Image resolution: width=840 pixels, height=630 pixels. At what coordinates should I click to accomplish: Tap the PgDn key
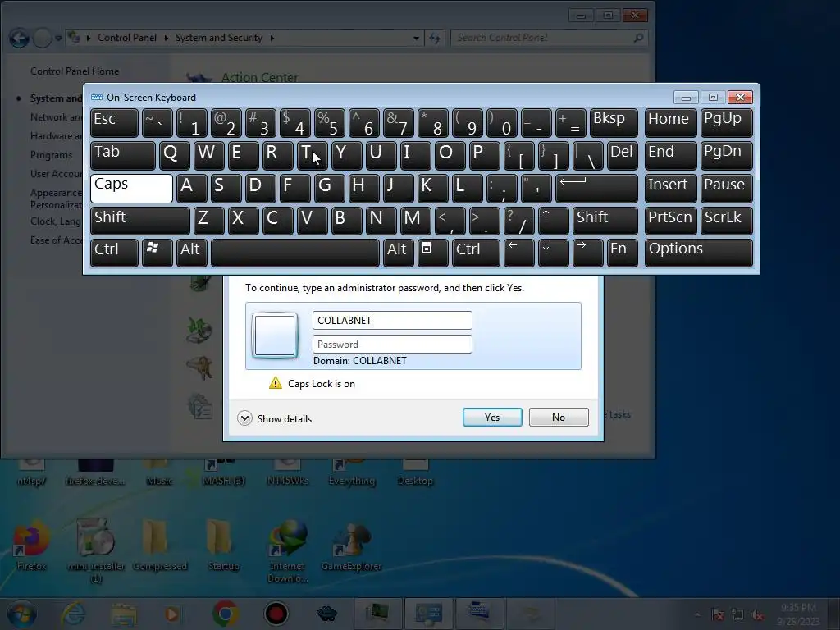pos(727,155)
